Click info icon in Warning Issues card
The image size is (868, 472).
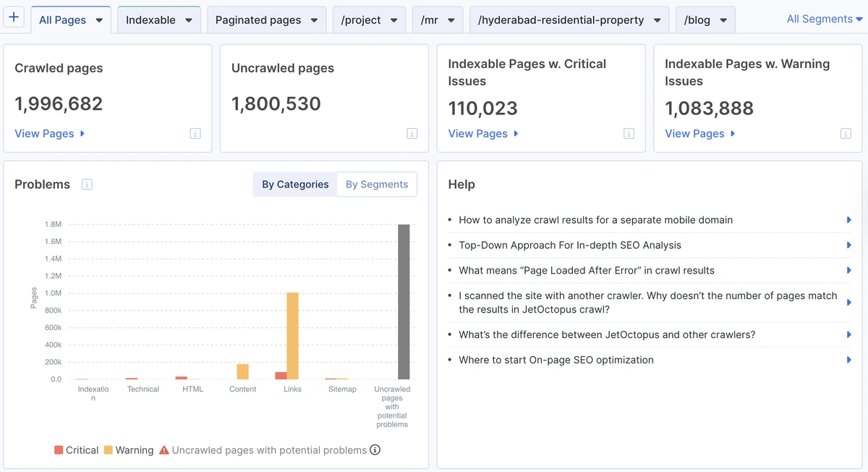846,134
